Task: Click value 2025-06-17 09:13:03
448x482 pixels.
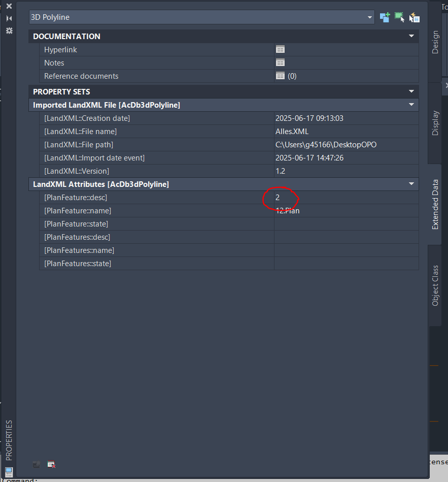Action: (x=309, y=118)
